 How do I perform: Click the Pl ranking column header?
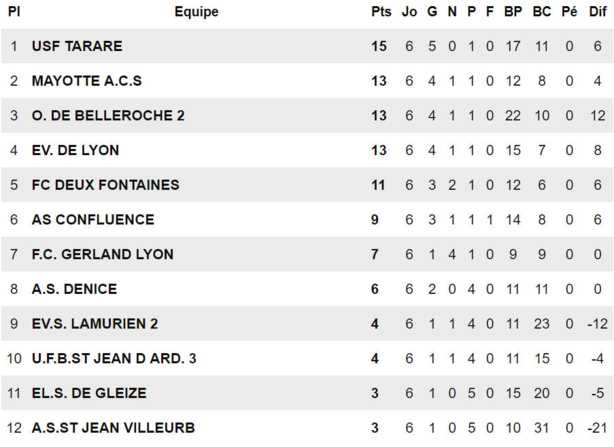click(x=14, y=12)
